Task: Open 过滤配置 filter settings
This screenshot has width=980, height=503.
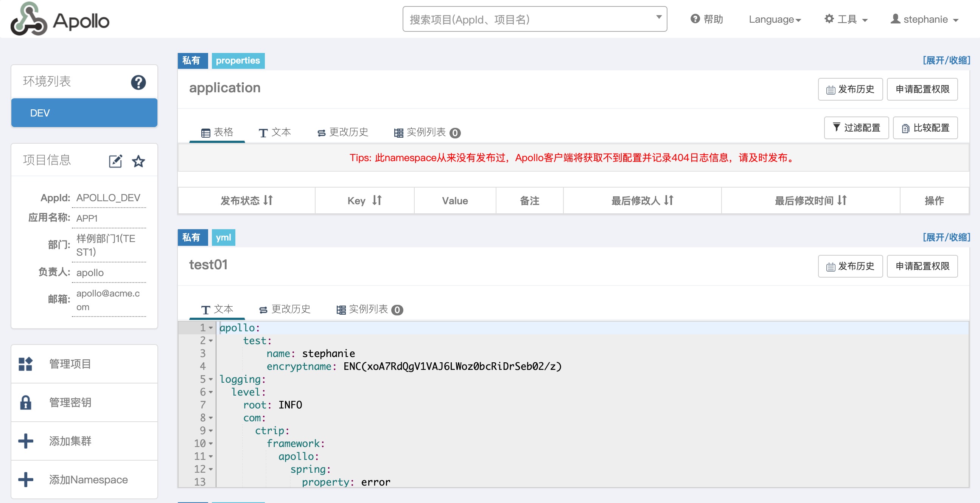Action: (856, 128)
